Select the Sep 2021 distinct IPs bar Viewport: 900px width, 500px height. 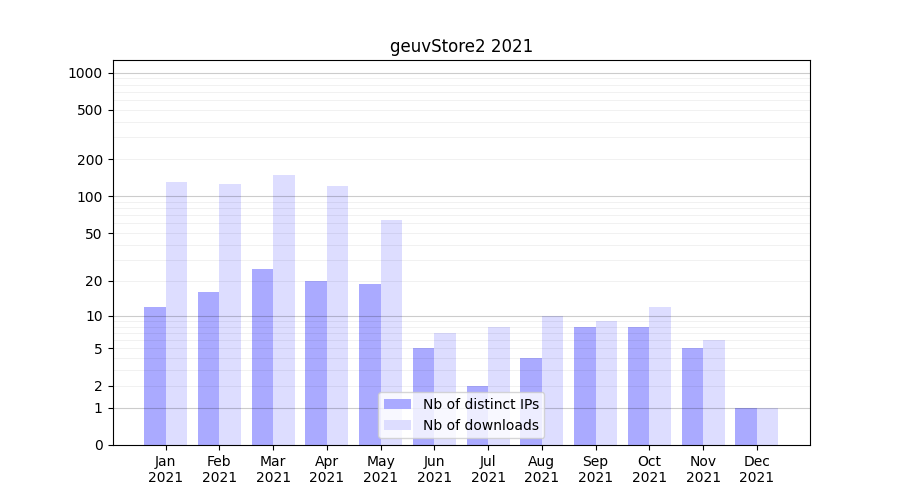pyautogui.click(x=585, y=386)
